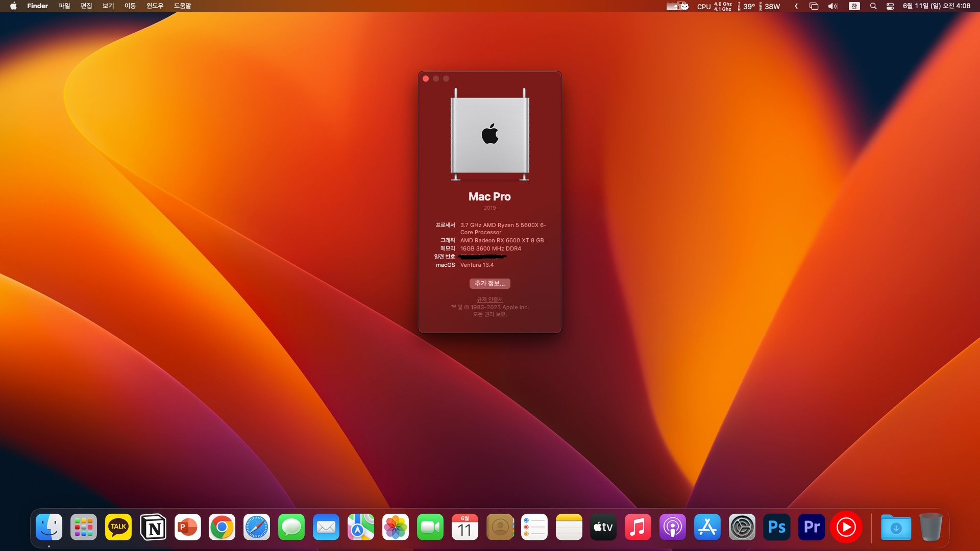Viewport: 980px width, 551px height.
Task: Open Notes app in the Dock
Action: pos(569,527)
